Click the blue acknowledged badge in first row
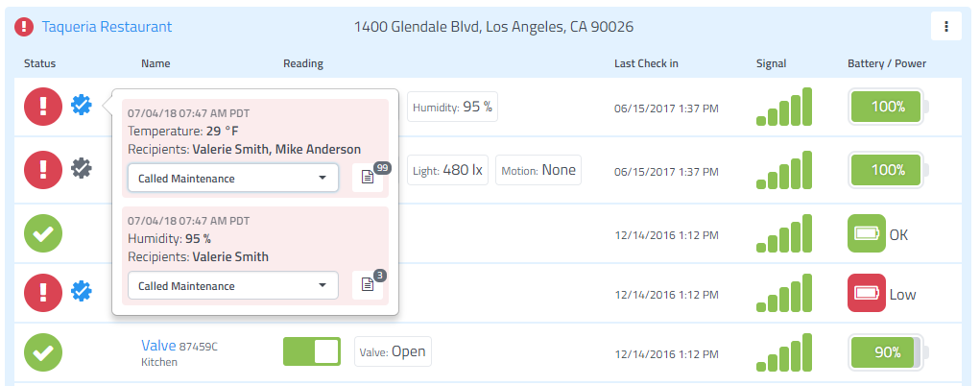This screenshot has width=980, height=386. [x=82, y=105]
